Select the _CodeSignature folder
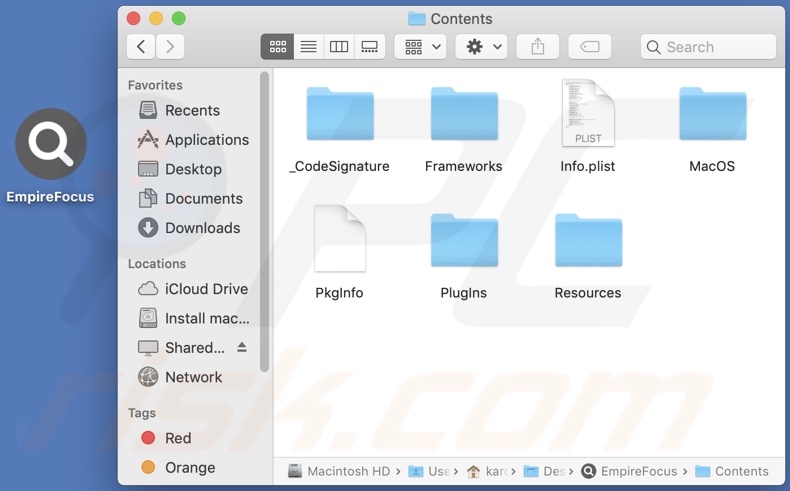 [x=340, y=113]
